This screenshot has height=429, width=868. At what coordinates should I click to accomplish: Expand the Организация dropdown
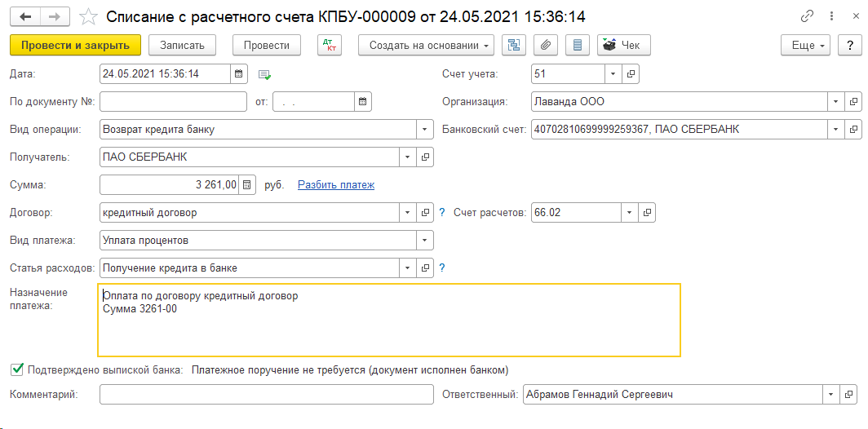pyautogui.click(x=836, y=102)
